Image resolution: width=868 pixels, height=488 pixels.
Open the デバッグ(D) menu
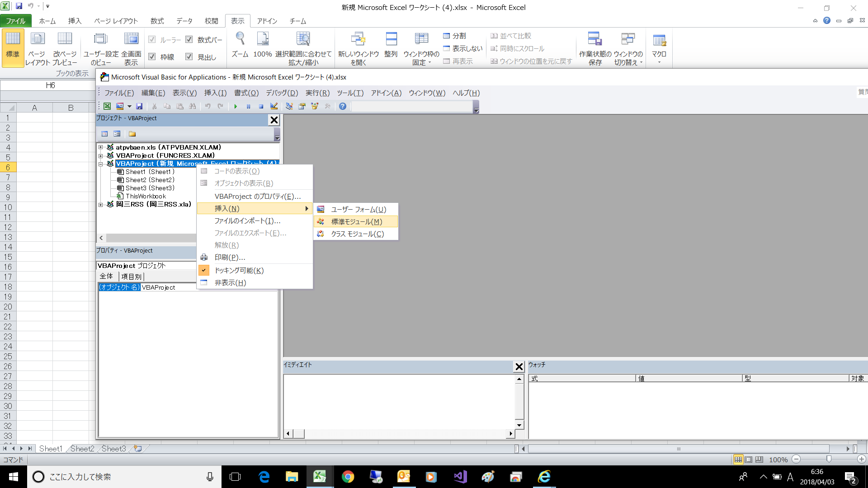tap(282, 93)
